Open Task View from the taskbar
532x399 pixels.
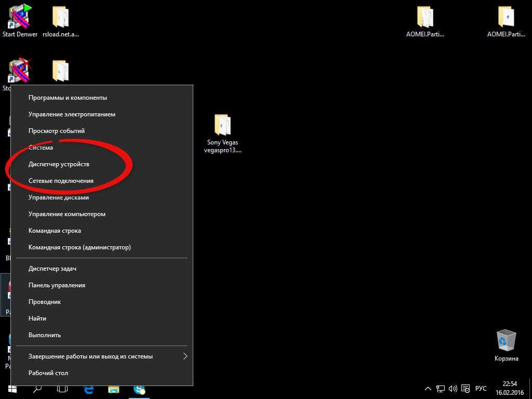pyautogui.click(x=62, y=389)
